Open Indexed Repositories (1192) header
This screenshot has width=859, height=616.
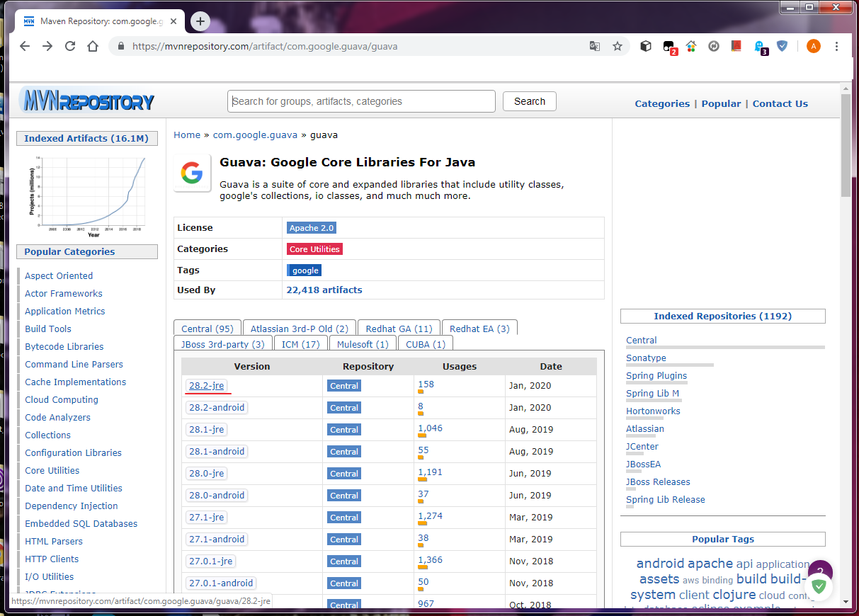click(x=723, y=316)
